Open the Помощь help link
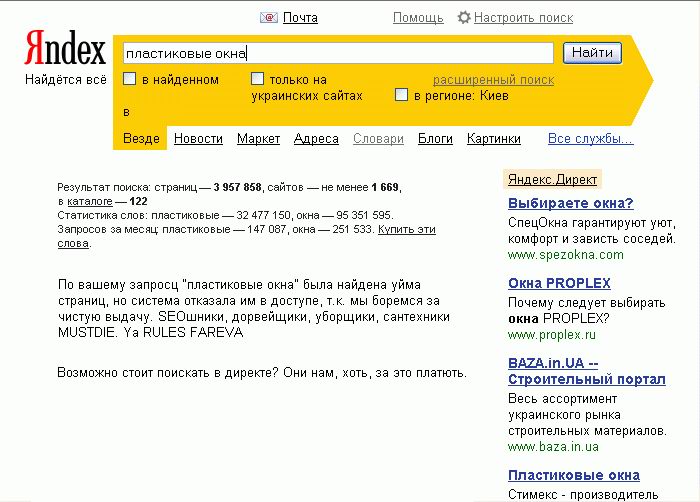Viewport: 700px width, 502px height. pyautogui.click(x=418, y=17)
